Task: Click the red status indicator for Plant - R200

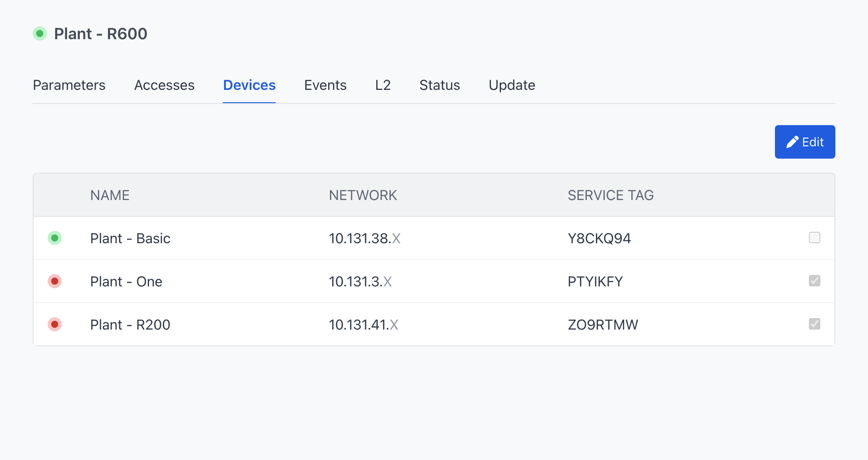Action: (x=55, y=324)
